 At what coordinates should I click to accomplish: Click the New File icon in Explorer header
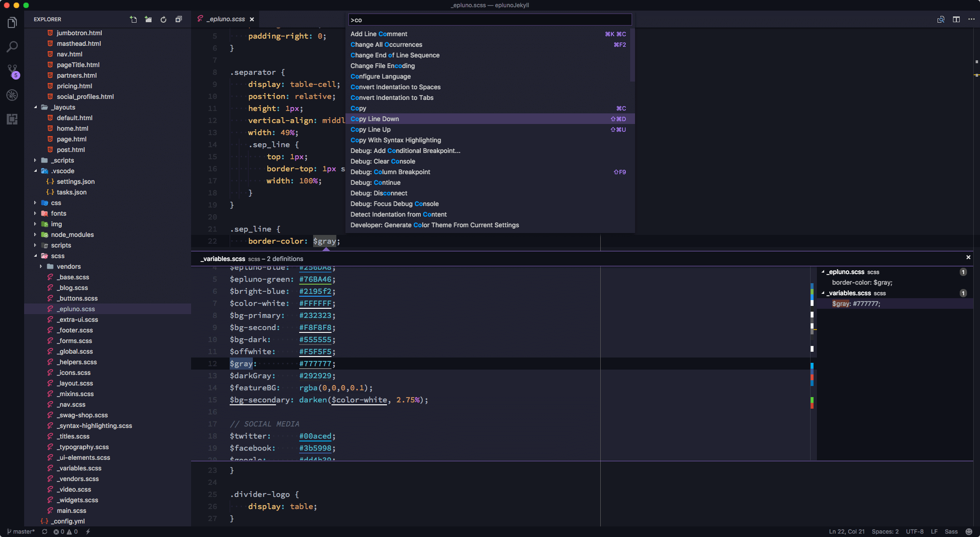(133, 19)
